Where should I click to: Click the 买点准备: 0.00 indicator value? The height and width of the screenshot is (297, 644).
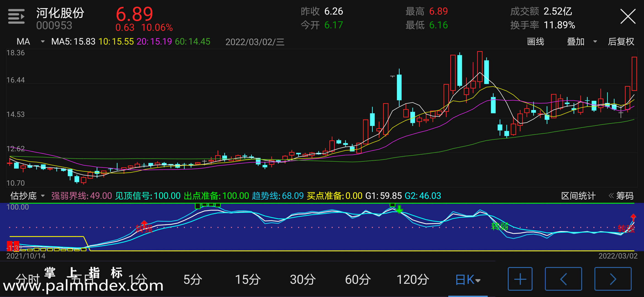(334, 196)
